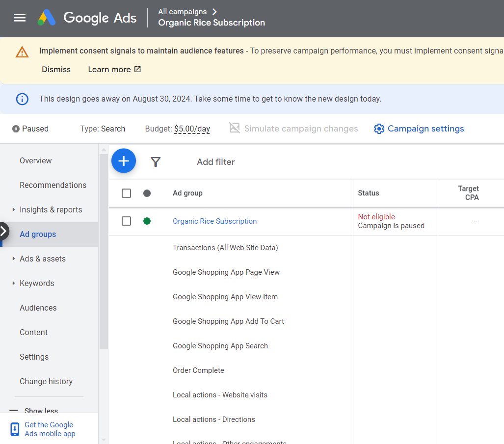Click Simulate campaign changes

[x=301, y=129]
